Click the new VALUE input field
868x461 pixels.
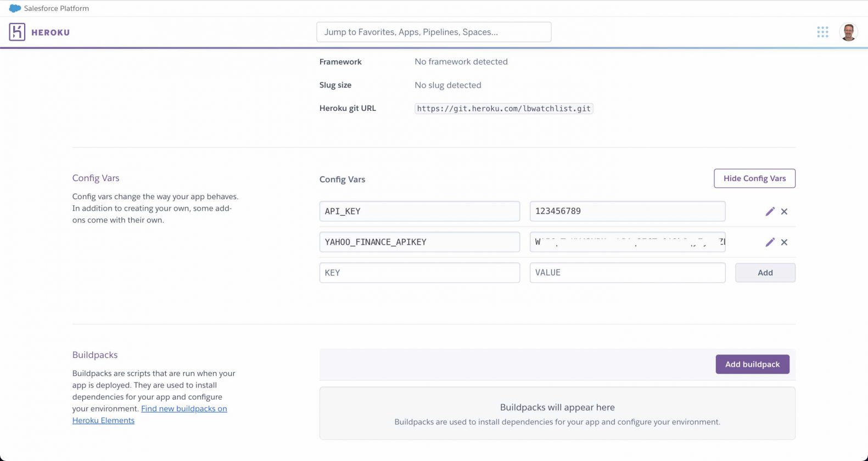click(x=627, y=273)
